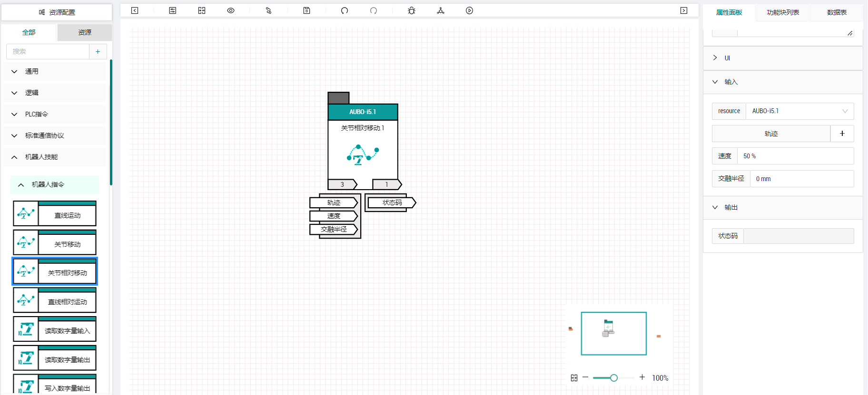This screenshot has width=868, height=395.
Task: Select the 直线相对运动 block icon
Action: (x=26, y=300)
